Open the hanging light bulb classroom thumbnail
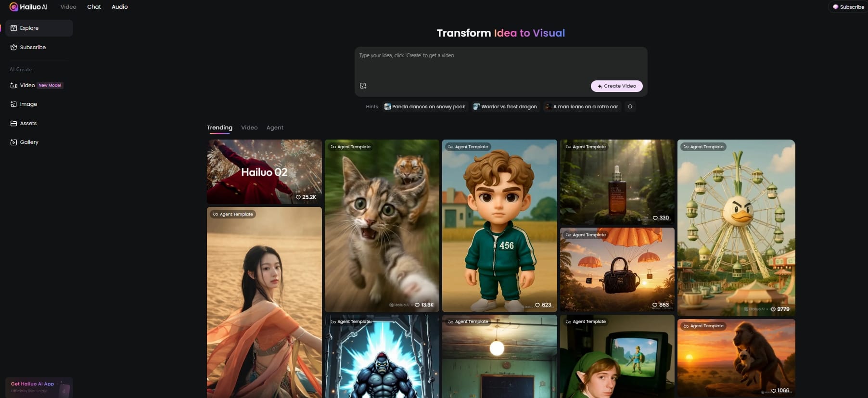This screenshot has width=868, height=398. pos(499,357)
